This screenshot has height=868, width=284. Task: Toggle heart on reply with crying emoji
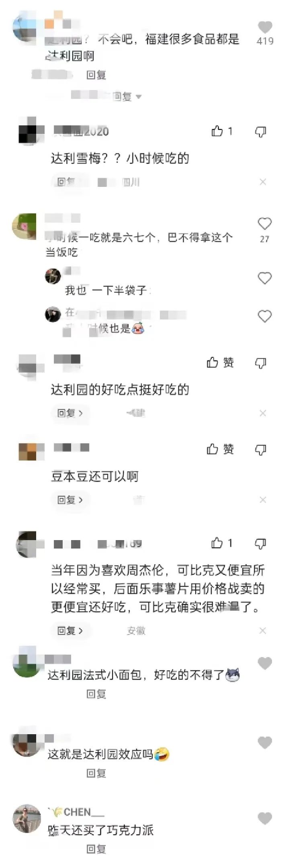point(264,316)
